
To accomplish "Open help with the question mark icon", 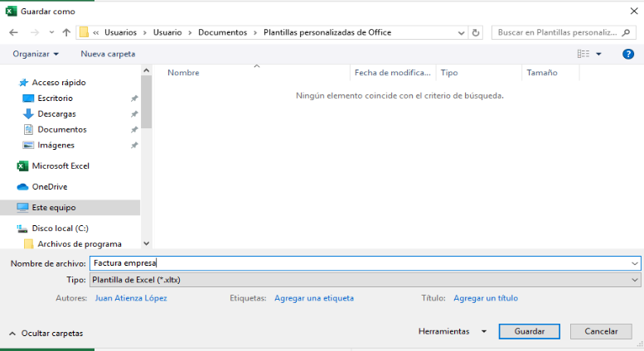I will pos(628,54).
